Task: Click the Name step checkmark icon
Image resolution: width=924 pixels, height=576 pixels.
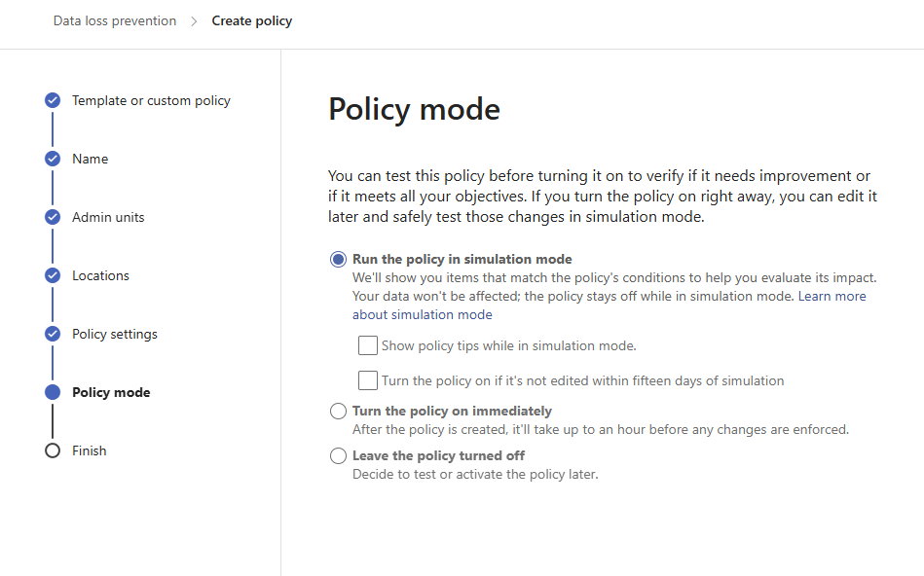Action: (53, 159)
